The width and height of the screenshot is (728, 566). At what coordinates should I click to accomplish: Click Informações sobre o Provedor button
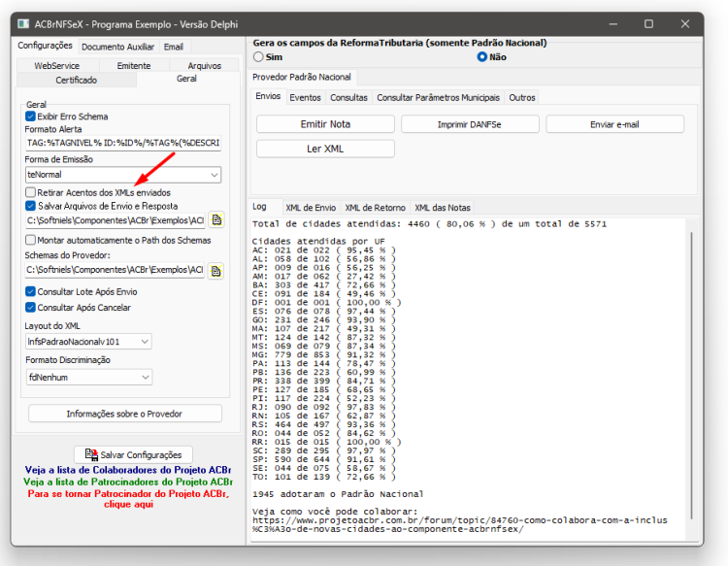(x=125, y=414)
